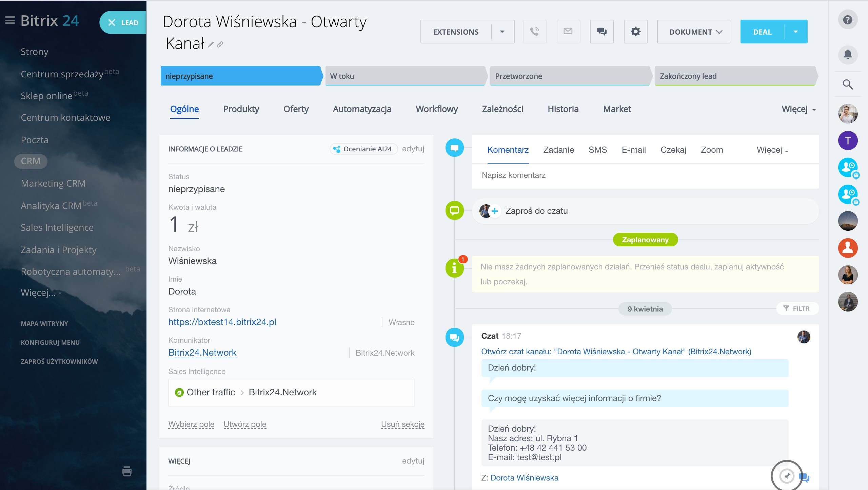Set lead stage to W toku
Screen dimensions: 868x490
(x=405, y=76)
